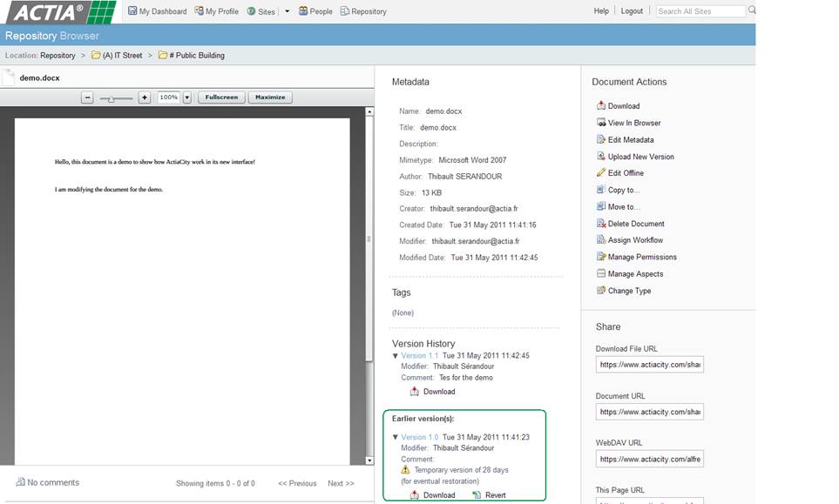839x504 pixels.
Task: Click the Download File URL field
Action: pos(649,366)
